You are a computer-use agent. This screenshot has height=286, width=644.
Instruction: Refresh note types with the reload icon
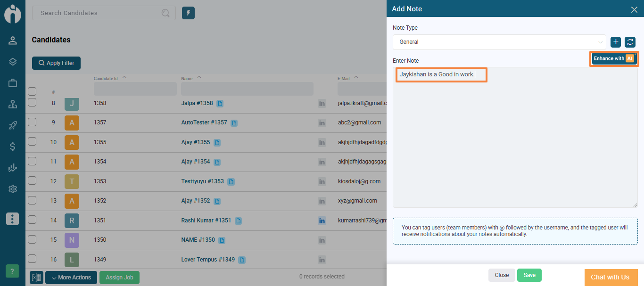pos(630,42)
